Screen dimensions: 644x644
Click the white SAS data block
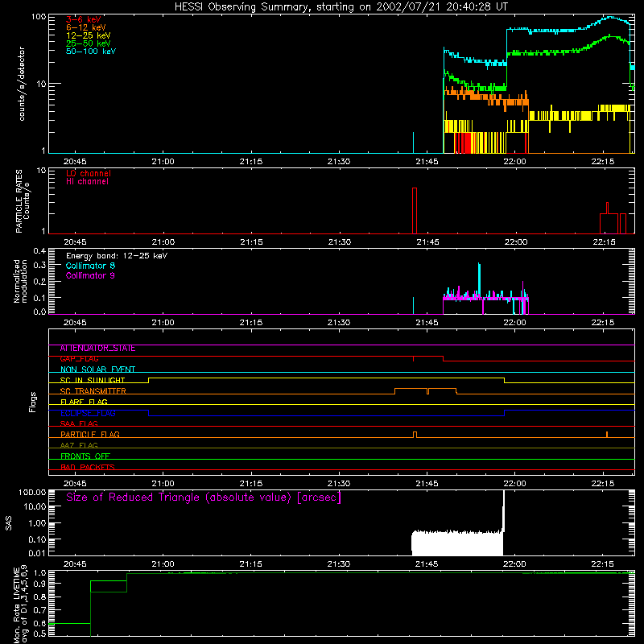(x=457, y=543)
